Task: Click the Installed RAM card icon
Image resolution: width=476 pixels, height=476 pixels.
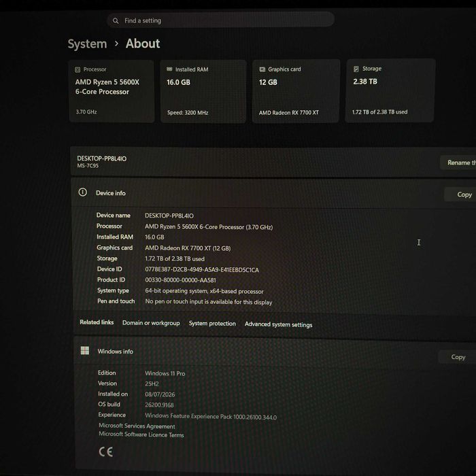Action: tap(169, 69)
